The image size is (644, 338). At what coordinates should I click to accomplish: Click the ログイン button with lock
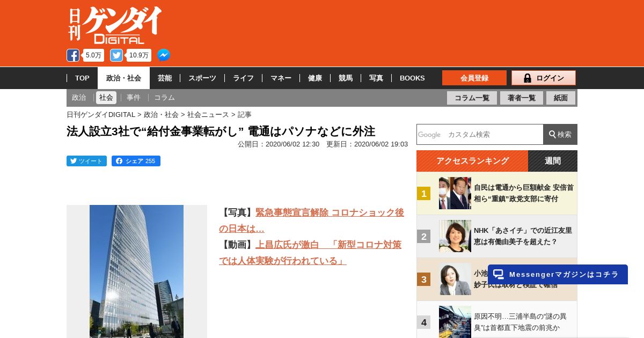click(544, 78)
